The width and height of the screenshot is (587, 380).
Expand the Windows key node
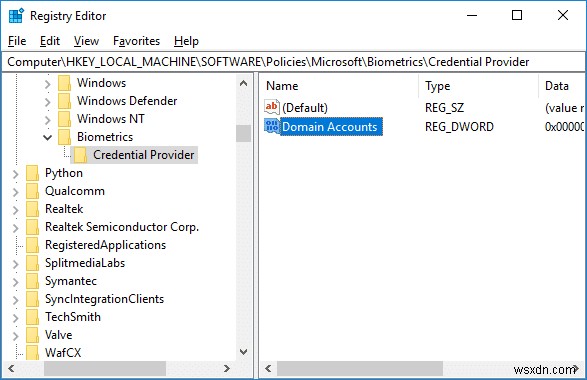[x=48, y=84]
